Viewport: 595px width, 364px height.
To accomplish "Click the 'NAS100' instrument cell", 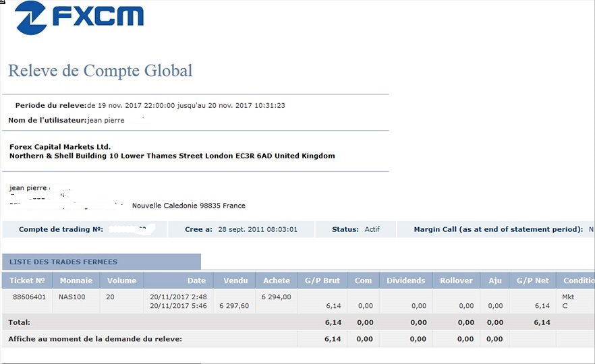I will (x=72, y=297).
